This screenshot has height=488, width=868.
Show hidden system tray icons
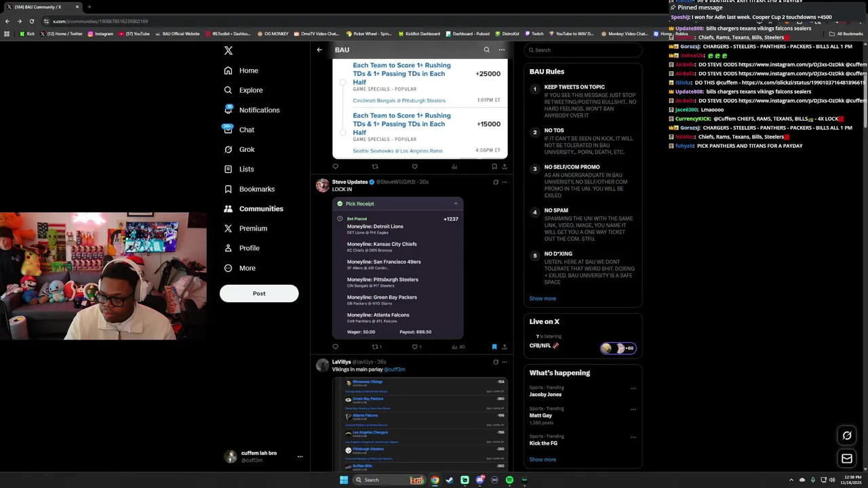pyautogui.click(x=791, y=480)
